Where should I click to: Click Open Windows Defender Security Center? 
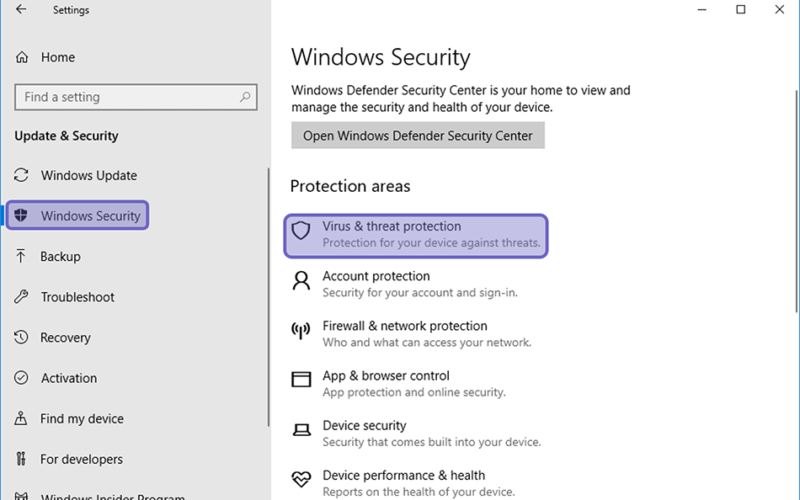click(418, 135)
